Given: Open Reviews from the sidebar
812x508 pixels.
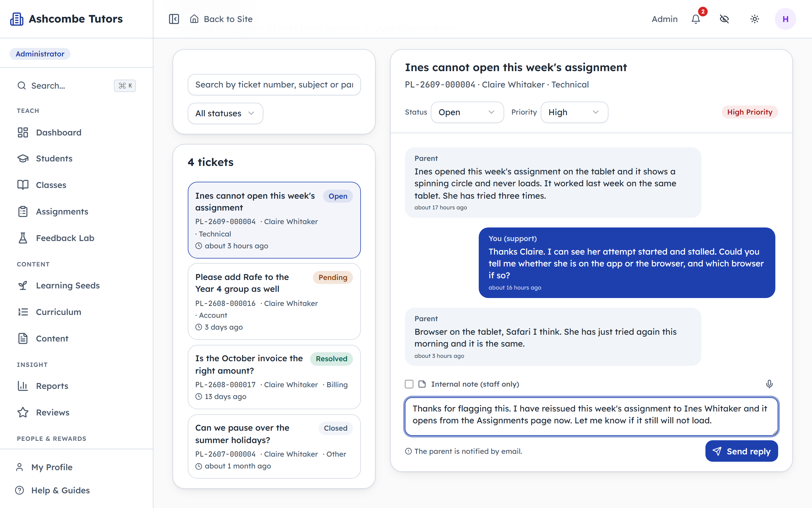Looking at the screenshot, I should [x=76, y=413].
